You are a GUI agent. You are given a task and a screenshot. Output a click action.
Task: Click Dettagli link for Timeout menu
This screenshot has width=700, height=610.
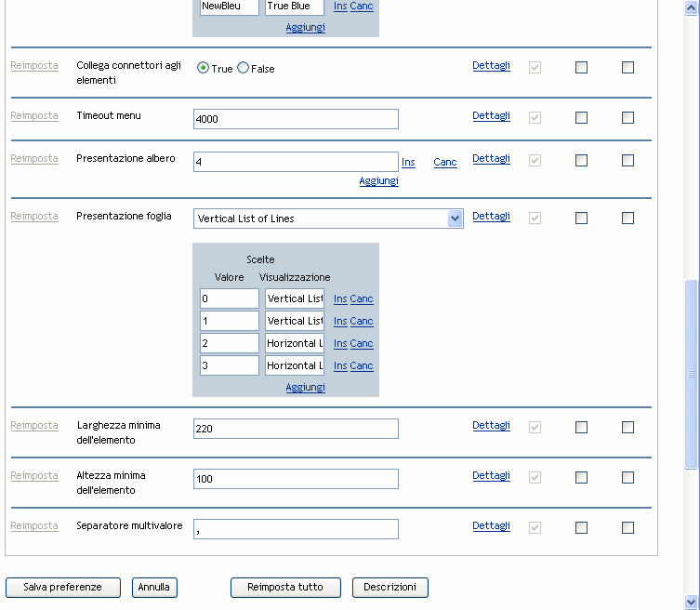tap(491, 116)
